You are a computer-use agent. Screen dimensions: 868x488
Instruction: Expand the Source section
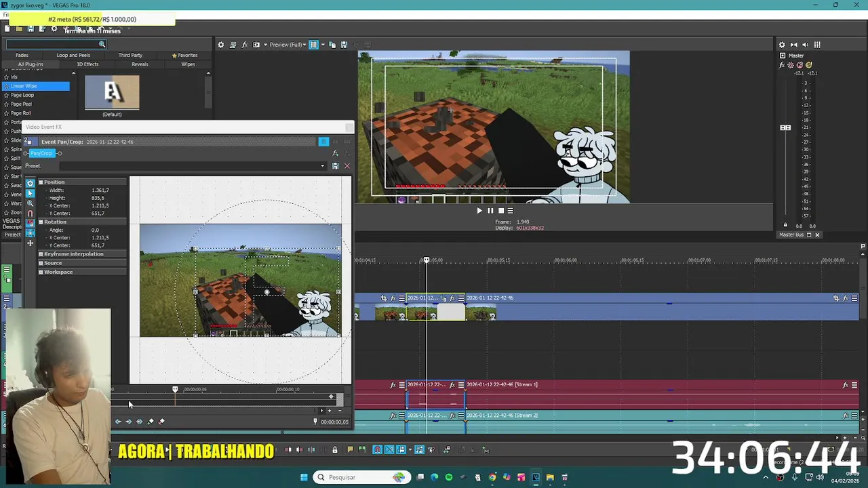click(41, 263)
